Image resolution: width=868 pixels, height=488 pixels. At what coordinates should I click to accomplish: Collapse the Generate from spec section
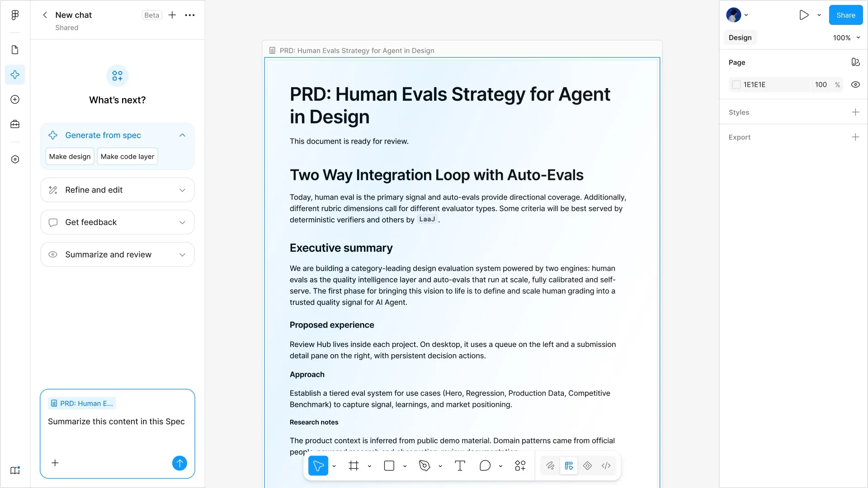[x=182, y=135]
